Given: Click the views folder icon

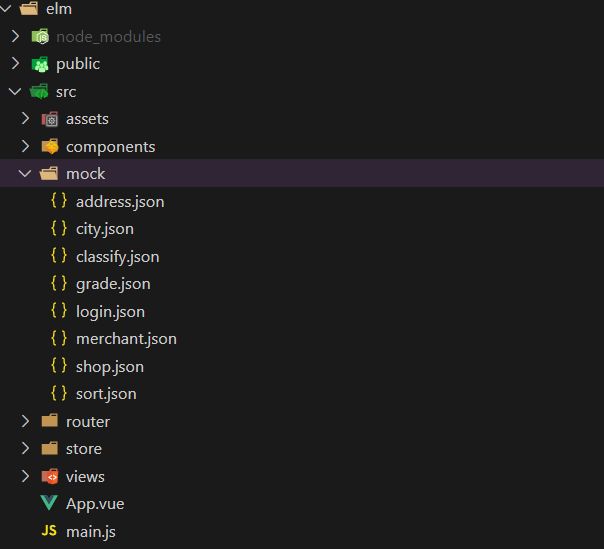Looking at the screenshot, I should tap(50, 476).
